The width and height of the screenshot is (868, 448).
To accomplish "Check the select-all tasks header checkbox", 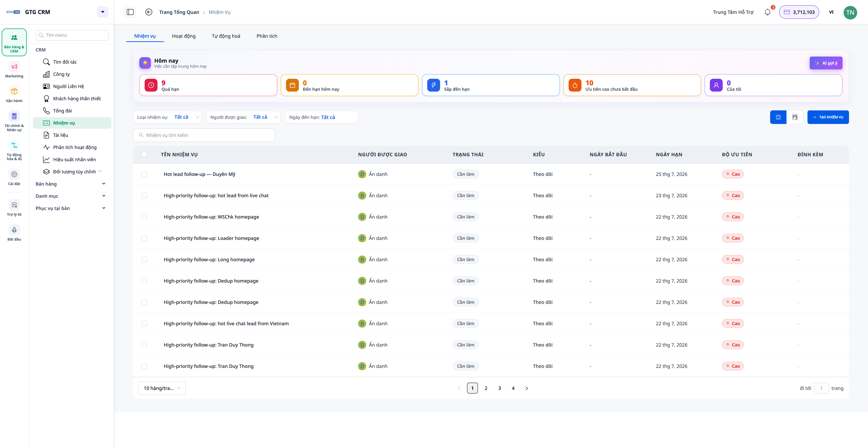I will coord(144,154).
